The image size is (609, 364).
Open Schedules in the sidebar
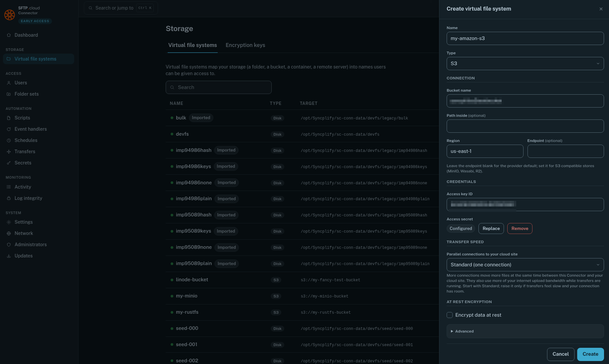coord(38,140)
